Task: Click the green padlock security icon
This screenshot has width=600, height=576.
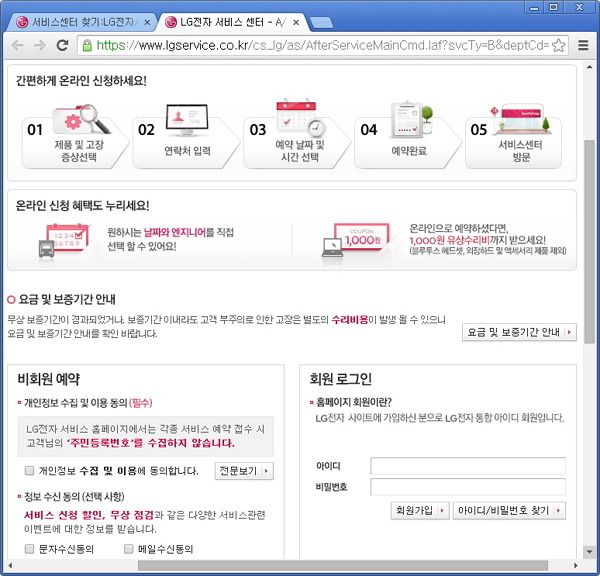Action: (x=87, y=45)
